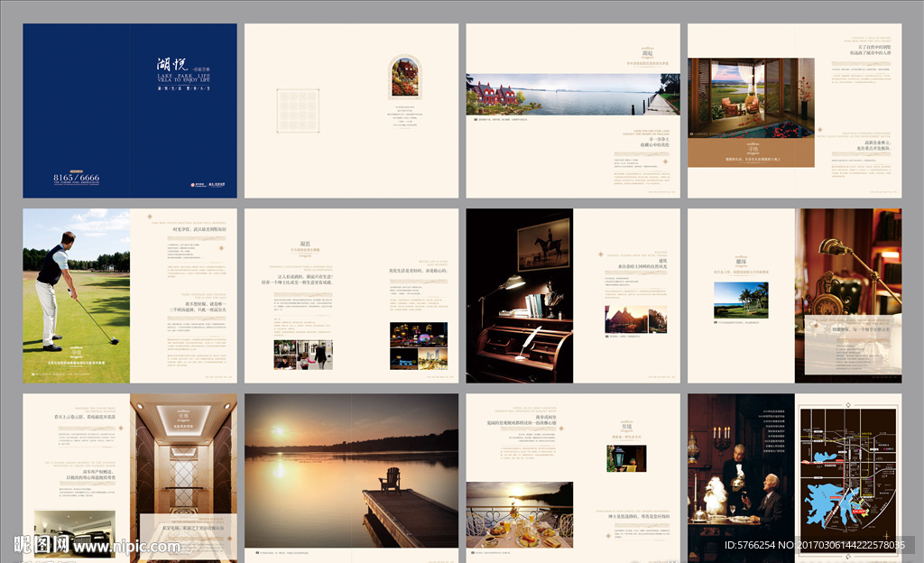The width and height of the screenshot is (924, 563).
Task: Click the 湖悦 calligraphy title on the cover
Action: click(172, 64)
